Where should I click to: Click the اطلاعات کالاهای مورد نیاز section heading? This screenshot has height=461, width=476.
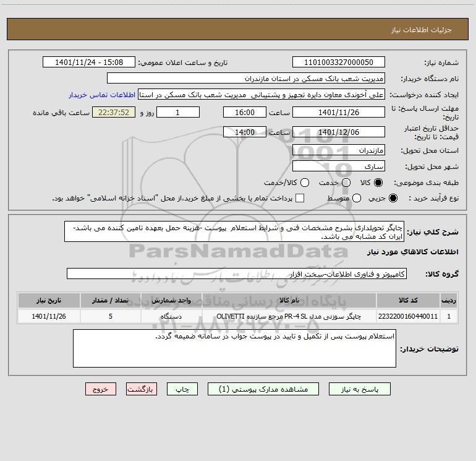click(x=413, y=252)
